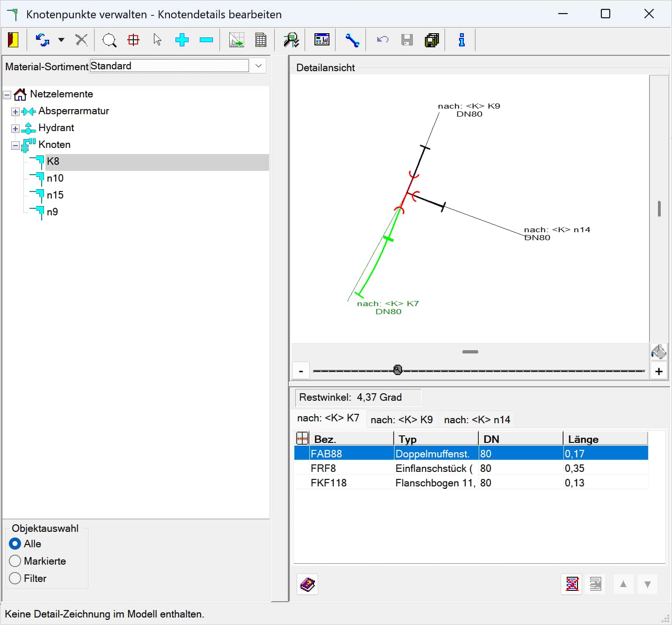Expand the Absperrarmatur tree node
This screenshot has height=625, width=672.
coord(15,111)
